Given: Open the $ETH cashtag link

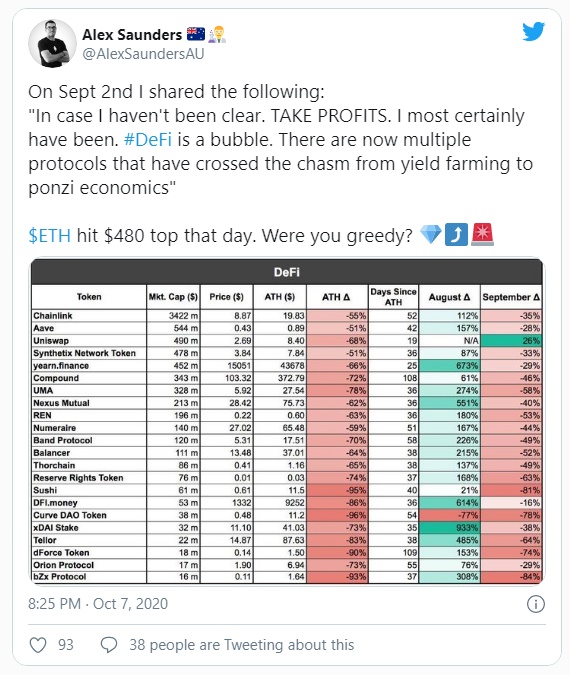Looking at the screenshot, I should 50,236.
